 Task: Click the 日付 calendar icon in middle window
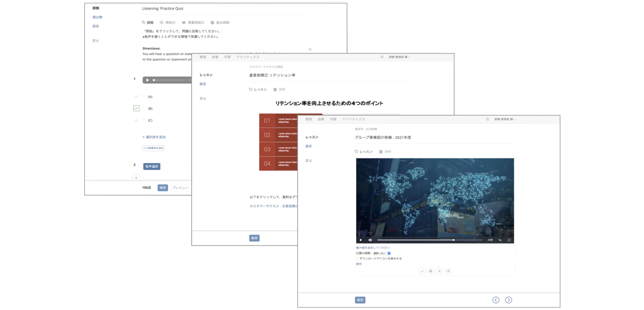[275, 89]
